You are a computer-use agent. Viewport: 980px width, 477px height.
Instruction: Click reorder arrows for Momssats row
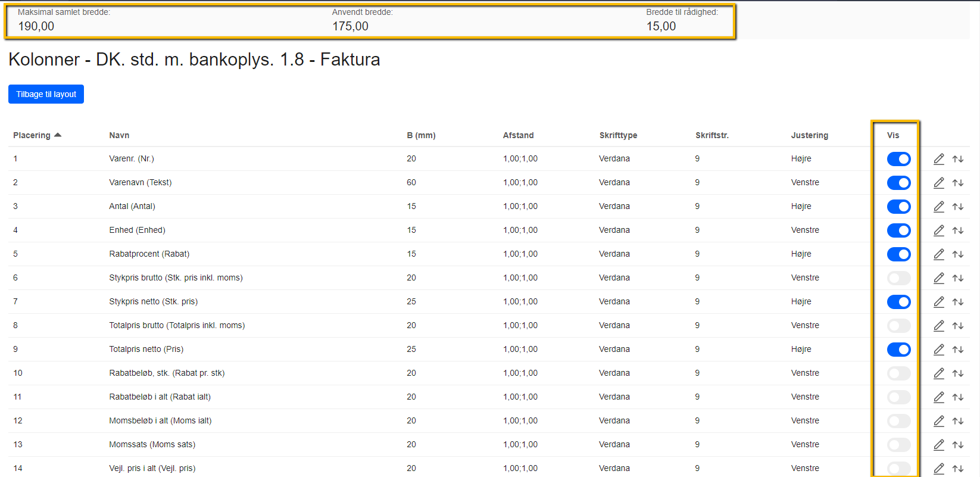click(957, 445)
